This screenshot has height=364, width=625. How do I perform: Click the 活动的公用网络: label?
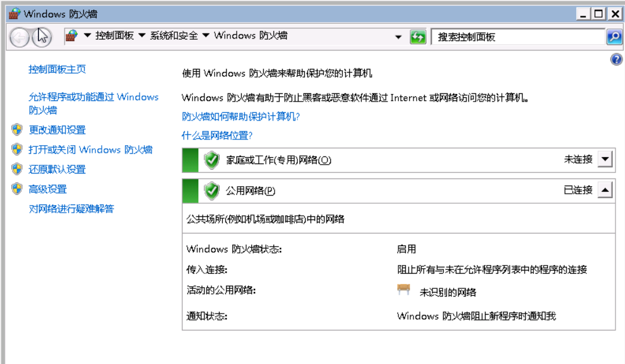221,290
